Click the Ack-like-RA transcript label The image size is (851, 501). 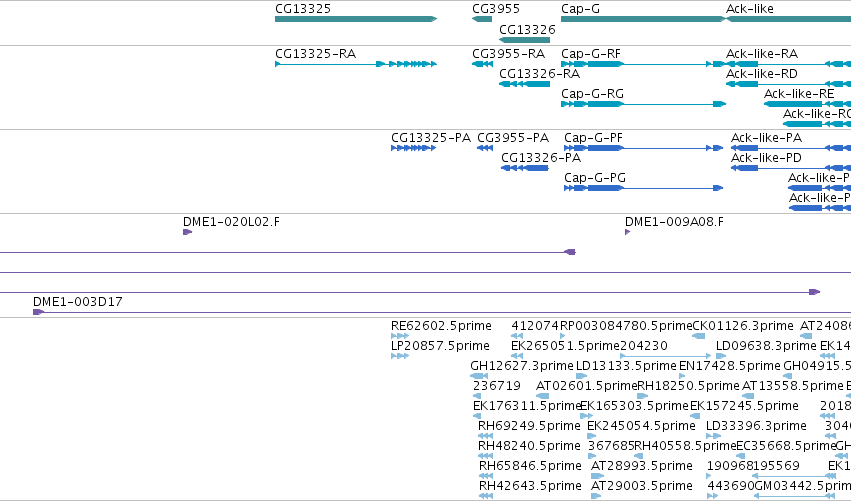[762, 54]
